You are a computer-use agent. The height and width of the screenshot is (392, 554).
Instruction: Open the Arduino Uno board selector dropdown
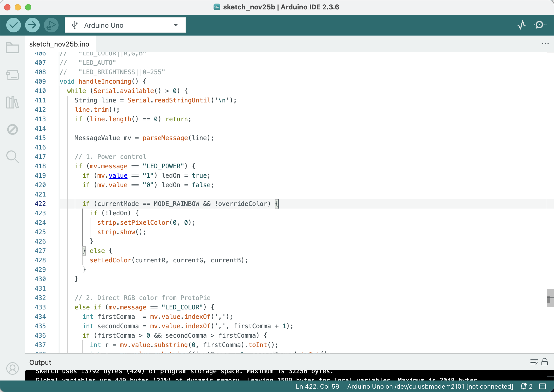click(x=125, y=25)
